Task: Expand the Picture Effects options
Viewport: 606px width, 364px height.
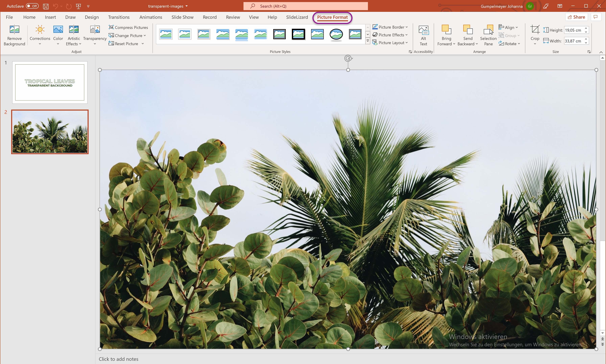Action: (x=390, y=35)
